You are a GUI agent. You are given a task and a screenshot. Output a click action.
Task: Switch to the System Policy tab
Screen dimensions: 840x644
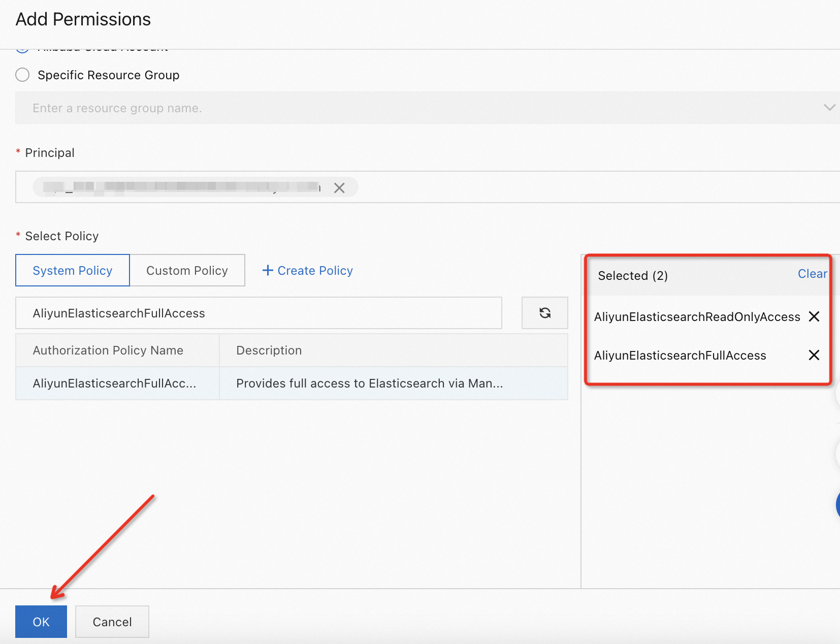coord(73,271)
